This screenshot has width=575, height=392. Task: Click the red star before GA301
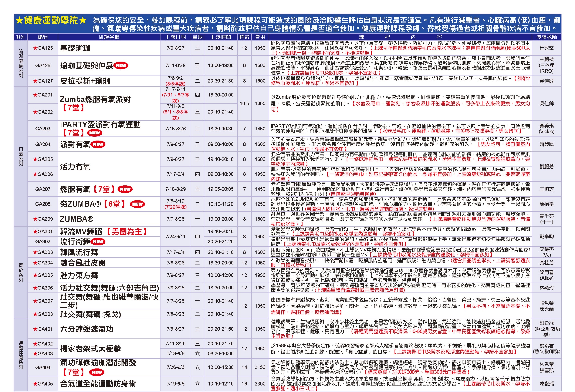[x=35, y=232]
